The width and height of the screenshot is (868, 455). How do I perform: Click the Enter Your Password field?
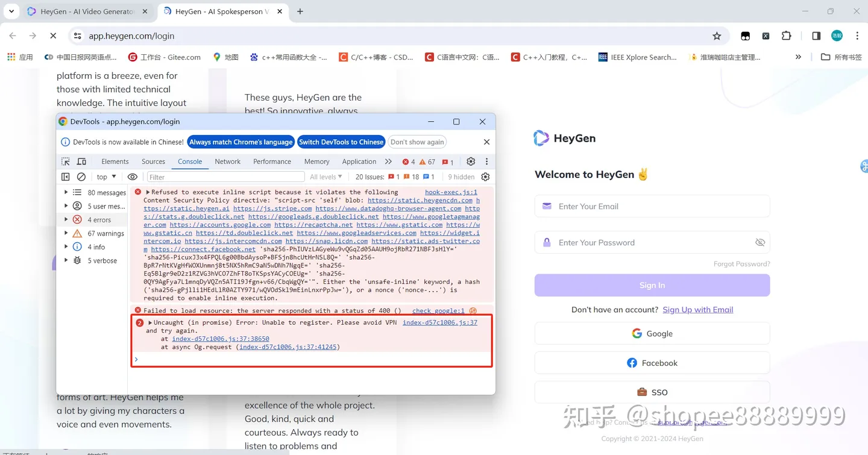(652, 242)
